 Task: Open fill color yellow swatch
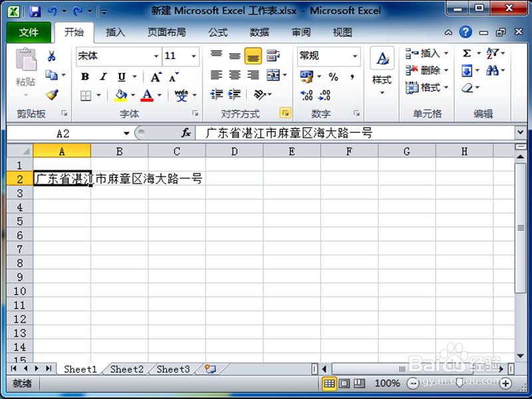121,95
